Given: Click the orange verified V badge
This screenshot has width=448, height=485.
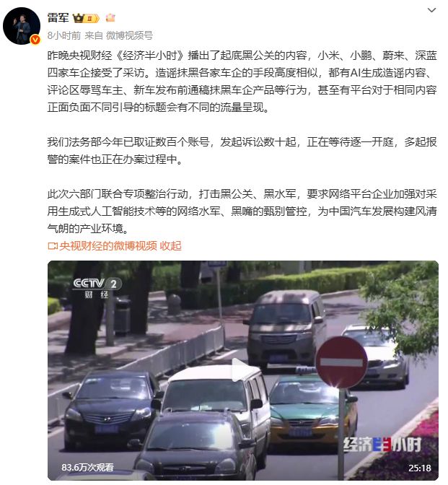Looking at the screenshot, I should 35,39.
